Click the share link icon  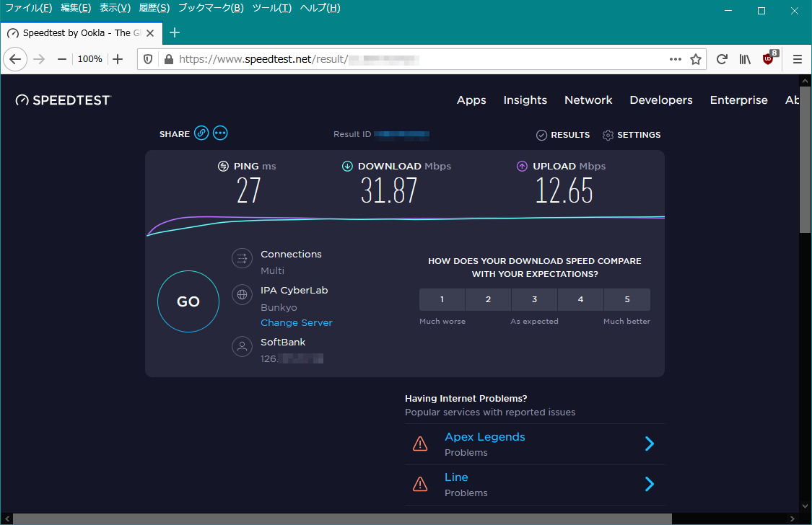pyautogui.click(x=201, y=133)
